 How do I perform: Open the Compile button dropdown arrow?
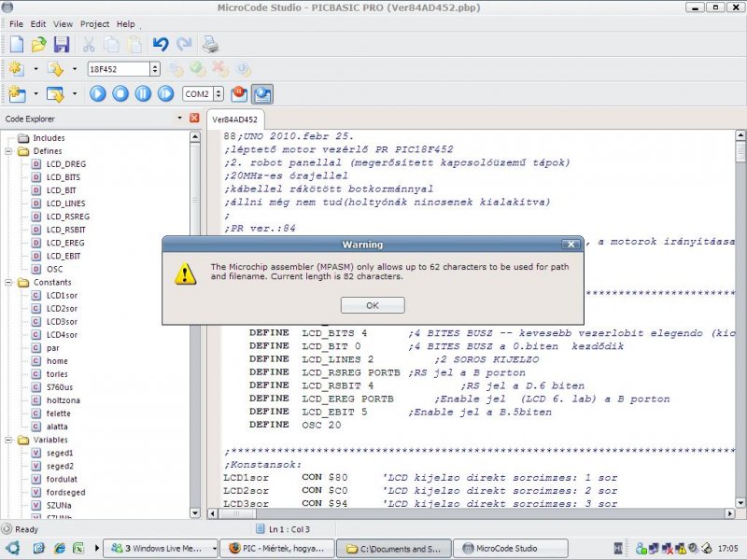pyautogui.click(x=35, y=69)
